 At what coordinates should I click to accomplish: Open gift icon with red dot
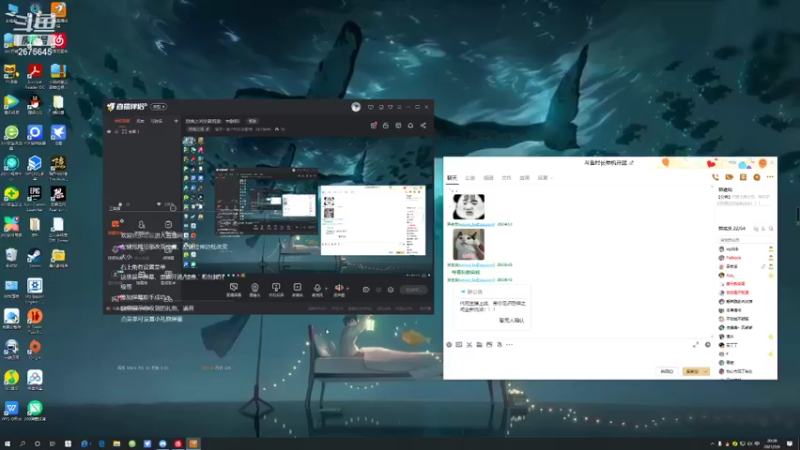point(373,126)
